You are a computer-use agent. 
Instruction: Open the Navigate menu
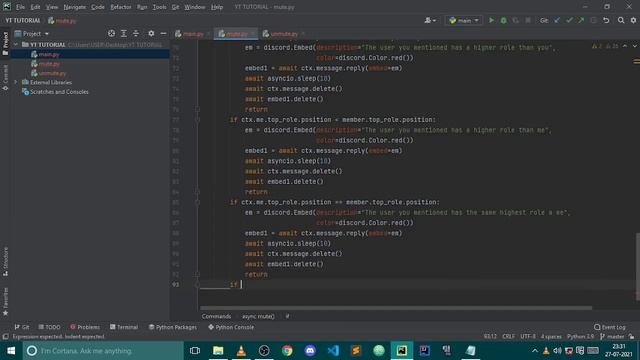click(x=75, y=7)
